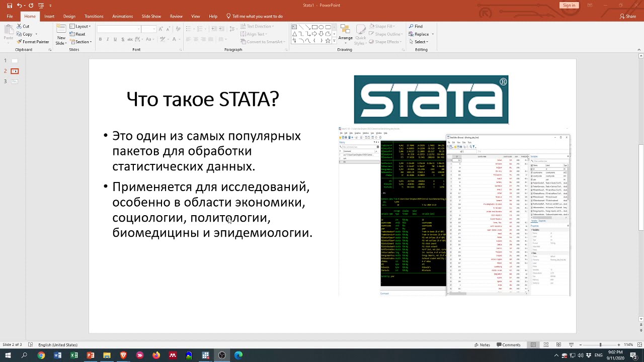Screen dimensions: 644x362
Task: Switch to the Insert tab
Action: [x=49, y=16]
